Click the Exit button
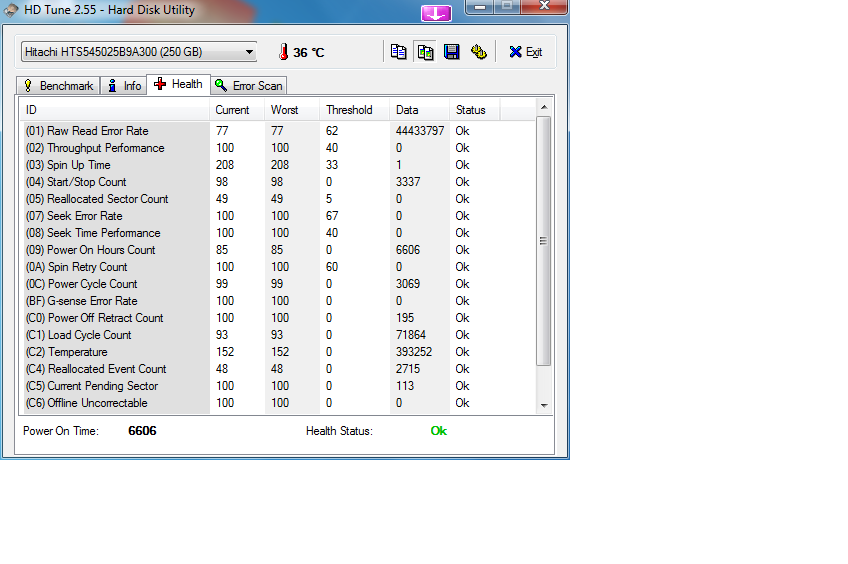This screenshot has height=564, width=848. (x=526, y=52)
